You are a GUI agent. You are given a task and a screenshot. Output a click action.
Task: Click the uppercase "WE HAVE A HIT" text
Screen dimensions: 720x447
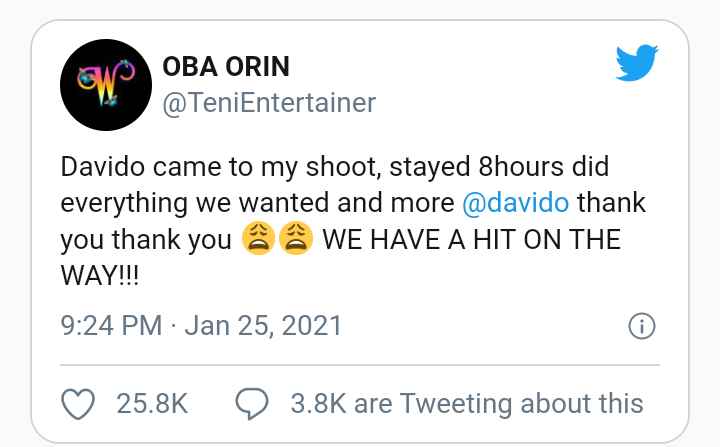tap(440, 241)
